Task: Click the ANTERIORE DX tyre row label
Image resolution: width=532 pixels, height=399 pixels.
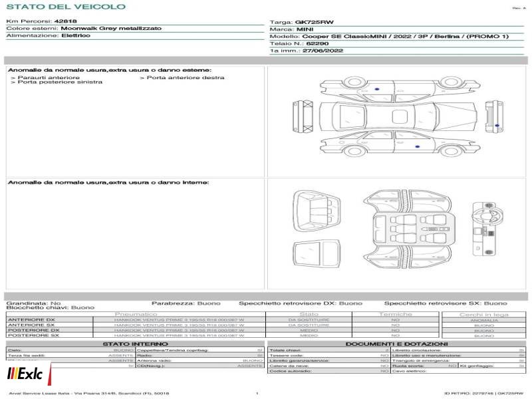Action: [x=31, y=320]
